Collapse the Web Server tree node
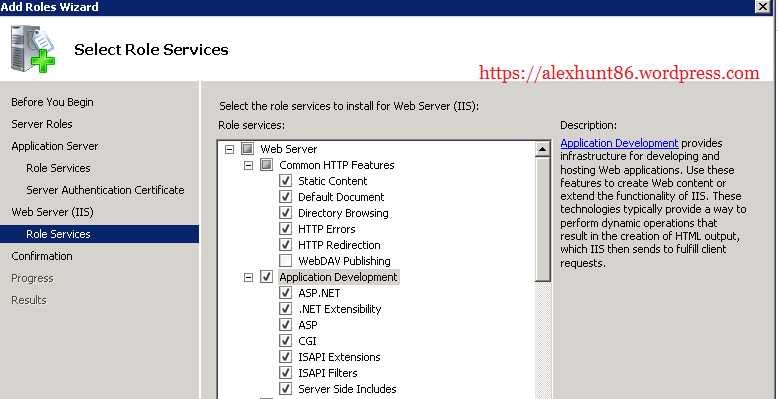The height and width of the screenshot is (399, 778). (229, 149)
